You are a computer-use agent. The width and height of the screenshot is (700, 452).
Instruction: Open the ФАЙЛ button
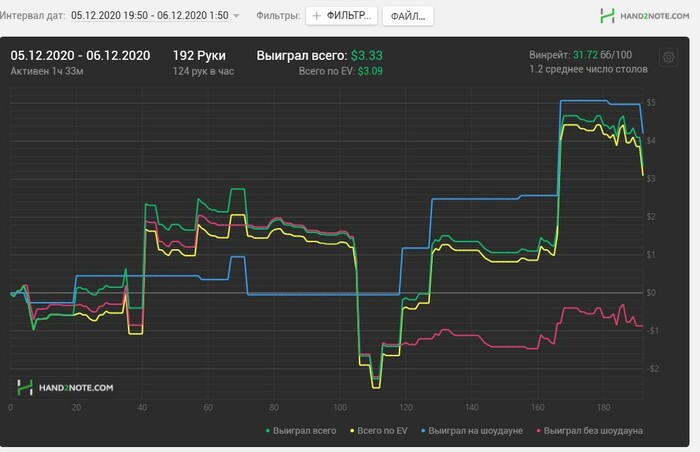pos(408,16)
